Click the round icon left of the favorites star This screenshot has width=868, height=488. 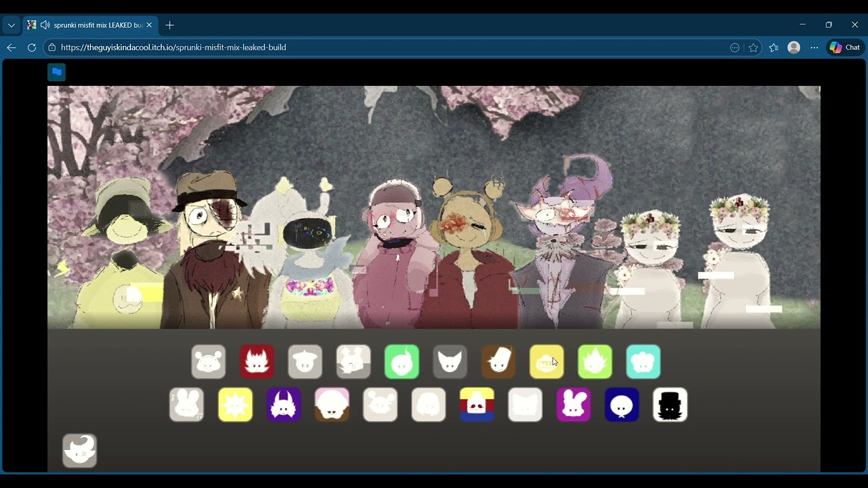(x=734, y=47)
